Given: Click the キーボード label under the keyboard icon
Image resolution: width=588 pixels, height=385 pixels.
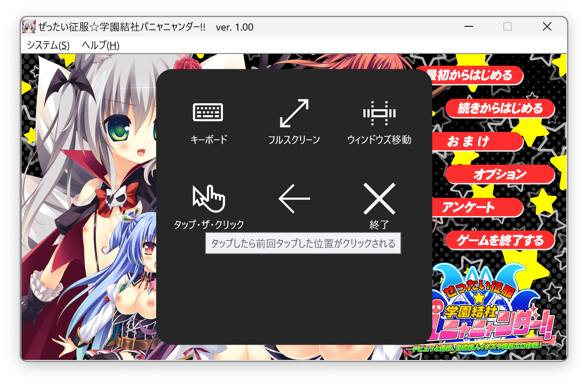Looking at the screenshot, I should point(209,139).
